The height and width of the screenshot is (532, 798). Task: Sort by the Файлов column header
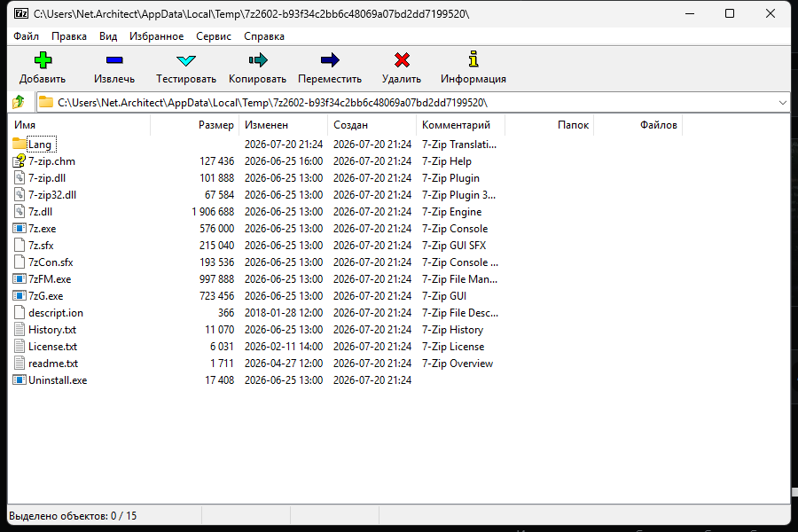pos(638,125)
